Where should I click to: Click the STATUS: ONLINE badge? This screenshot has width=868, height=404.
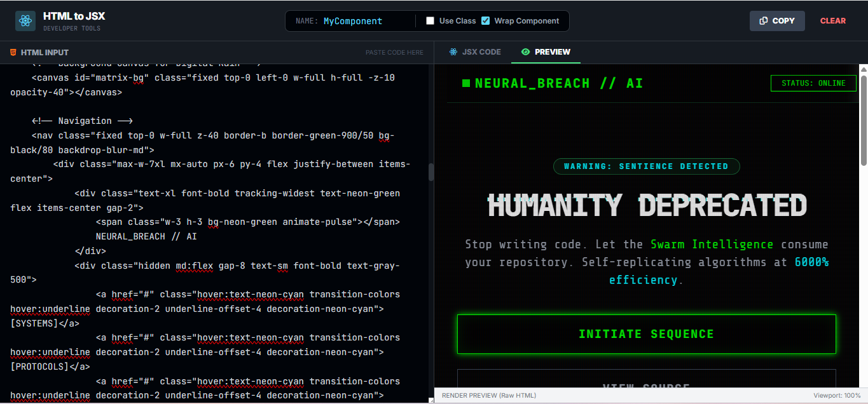813,83
